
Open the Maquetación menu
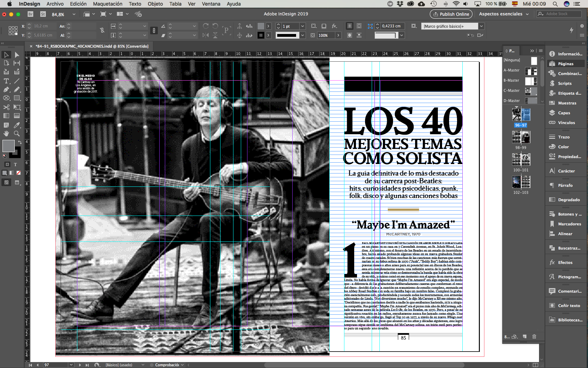click(107, 4)
